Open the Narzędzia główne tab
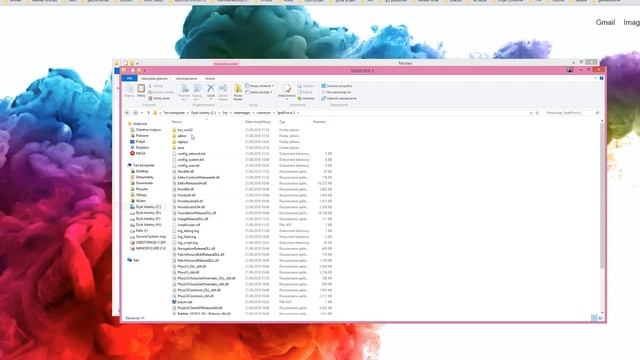Viewport: 640px width, 360px height. coord(154,78)
